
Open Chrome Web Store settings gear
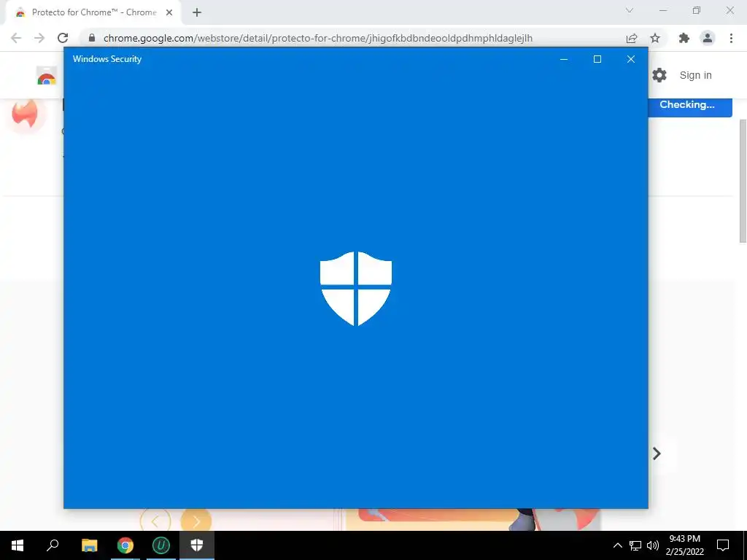659,75
